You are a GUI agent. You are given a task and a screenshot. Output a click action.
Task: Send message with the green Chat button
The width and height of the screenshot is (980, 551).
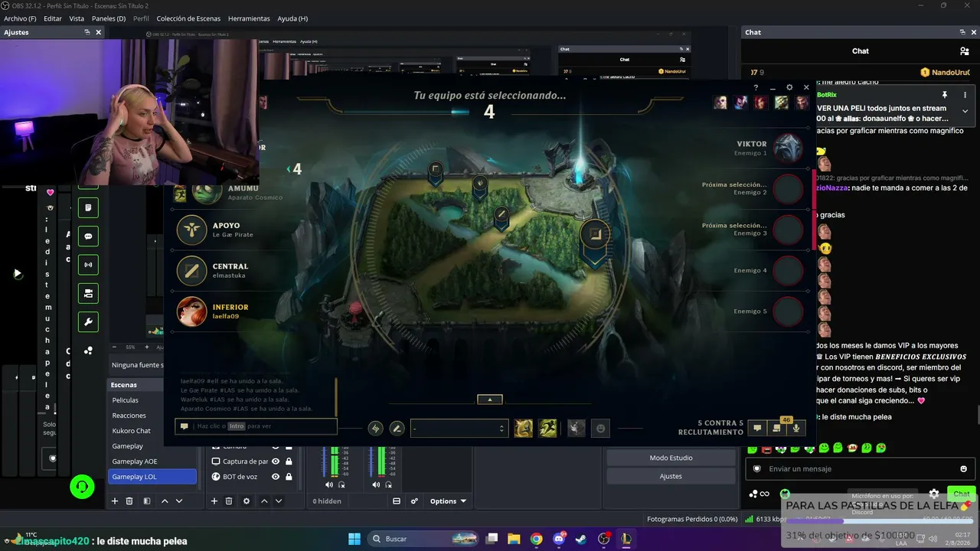[962, 494]
